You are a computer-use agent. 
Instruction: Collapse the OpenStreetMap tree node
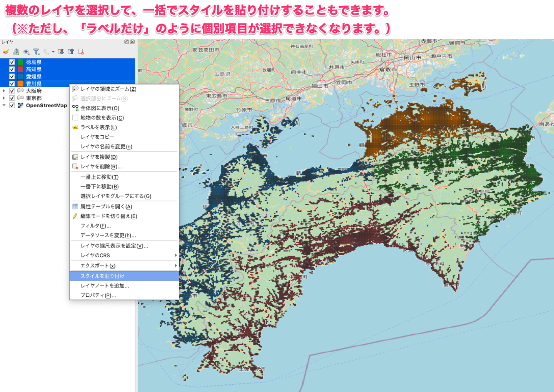(x=4, y=105)
